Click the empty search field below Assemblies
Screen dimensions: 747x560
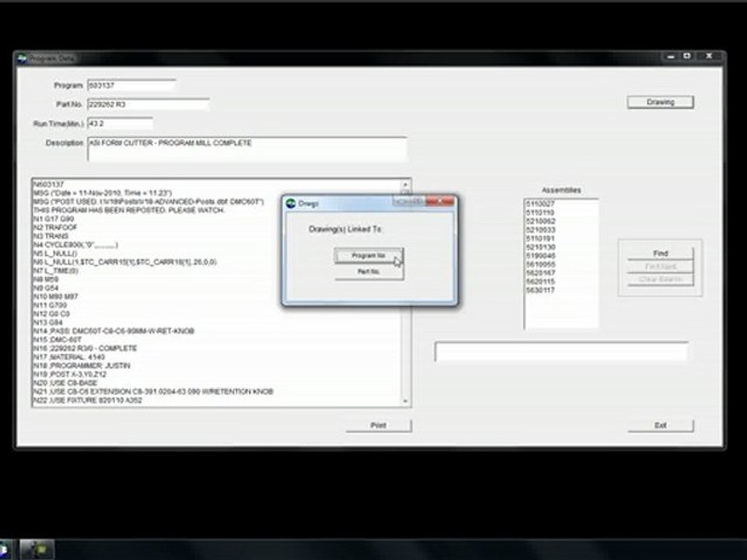tap(561, 352)
